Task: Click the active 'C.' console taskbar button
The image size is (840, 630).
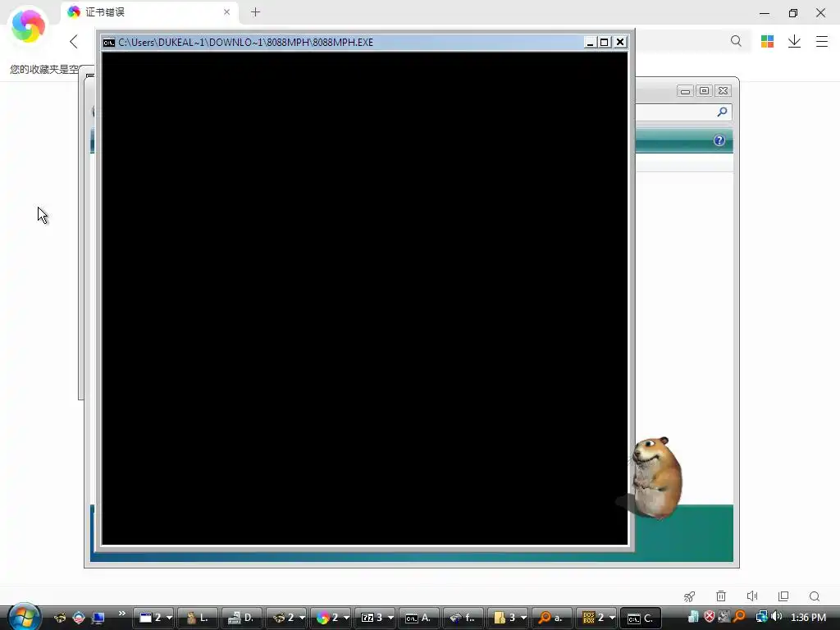Action: pyautogui.click(x=641, y=618)
